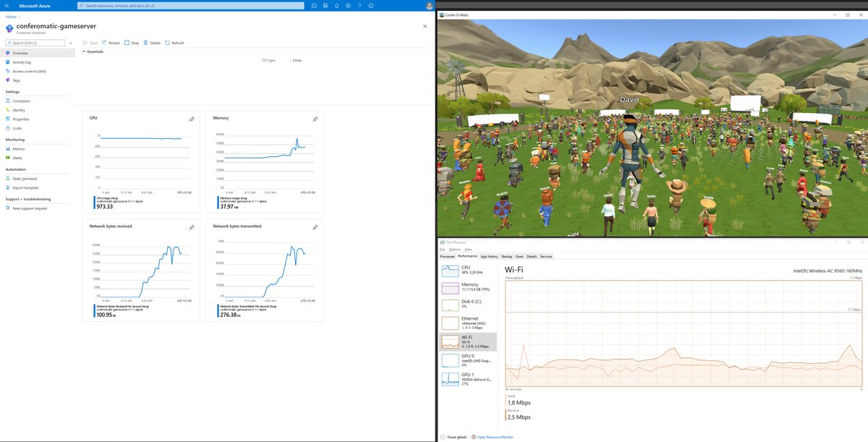Open the Azure account avatar
868x442 pixels.
[430, 5]
